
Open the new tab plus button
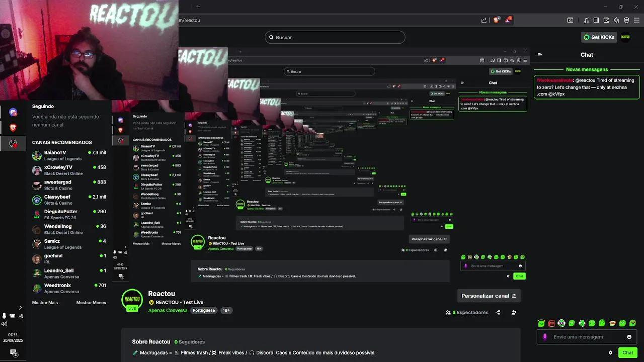198,7
